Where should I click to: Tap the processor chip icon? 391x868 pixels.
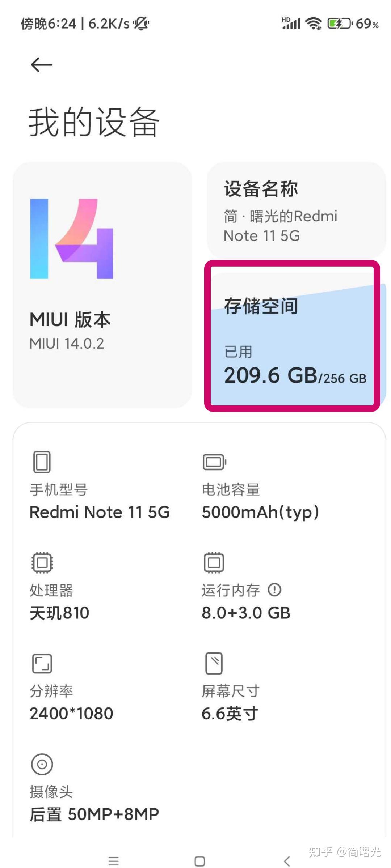(x=42, y=562)
